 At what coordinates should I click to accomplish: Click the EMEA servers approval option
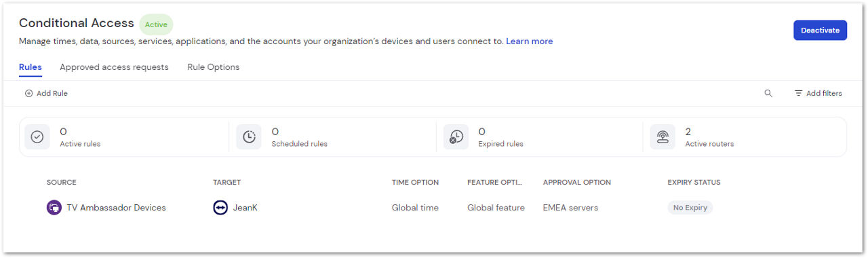point(570,208)
